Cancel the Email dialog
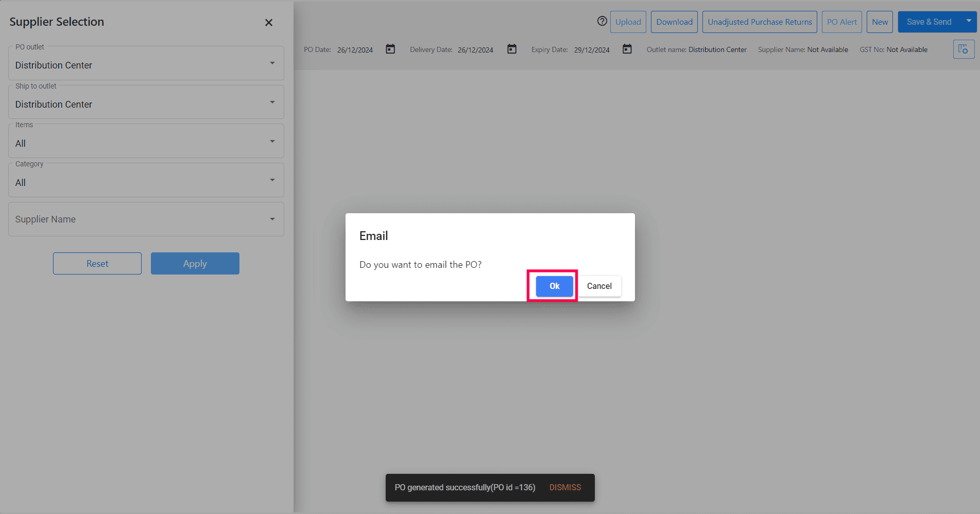The height and width of the screenshot is (514, 980). 599,286
